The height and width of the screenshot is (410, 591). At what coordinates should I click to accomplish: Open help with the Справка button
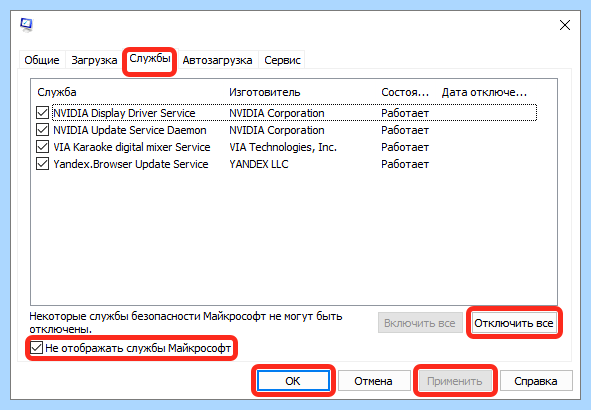tap(536, 381)
